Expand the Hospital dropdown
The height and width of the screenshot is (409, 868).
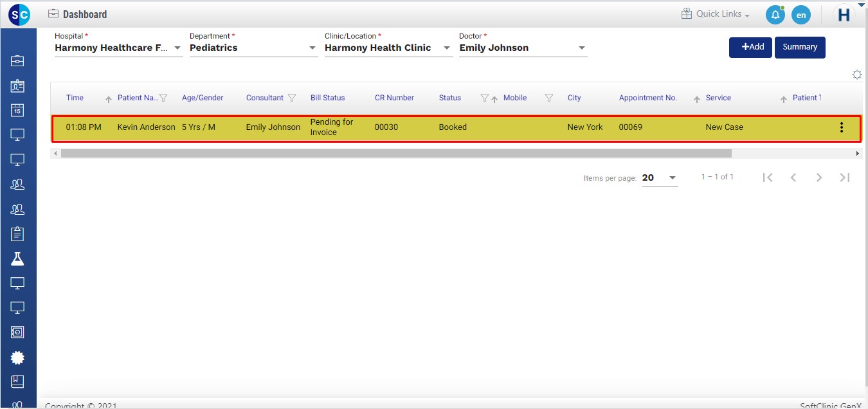(178, 48)
